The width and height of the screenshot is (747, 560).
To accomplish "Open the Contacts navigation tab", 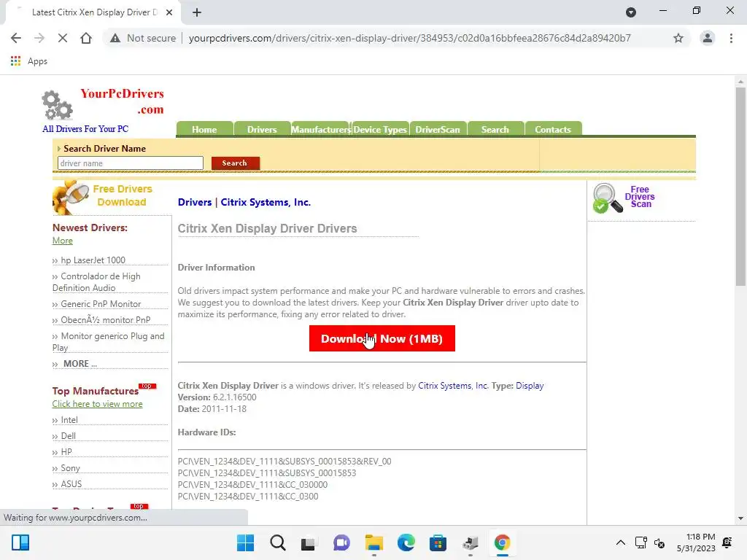I will click(553, 130).
